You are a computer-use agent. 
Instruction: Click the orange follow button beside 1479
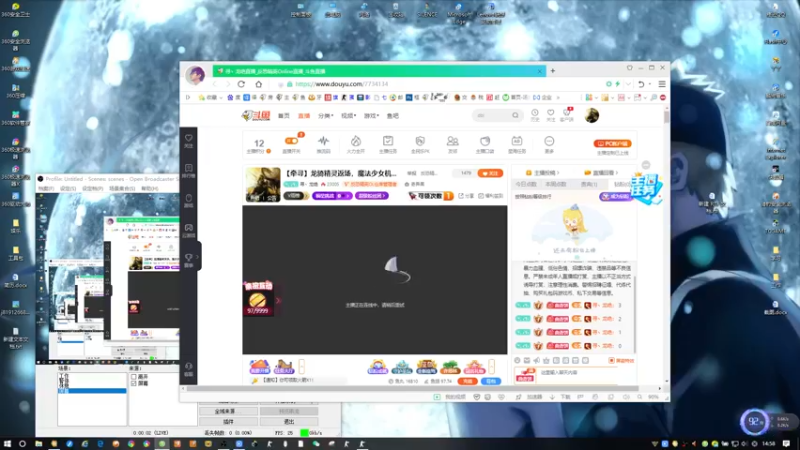tap(490, 173)
